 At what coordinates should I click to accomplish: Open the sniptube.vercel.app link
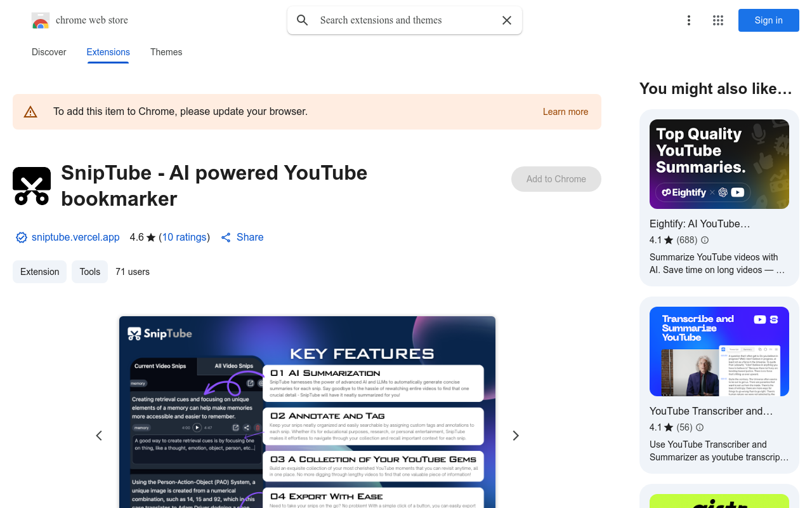[x=75, y=237]
